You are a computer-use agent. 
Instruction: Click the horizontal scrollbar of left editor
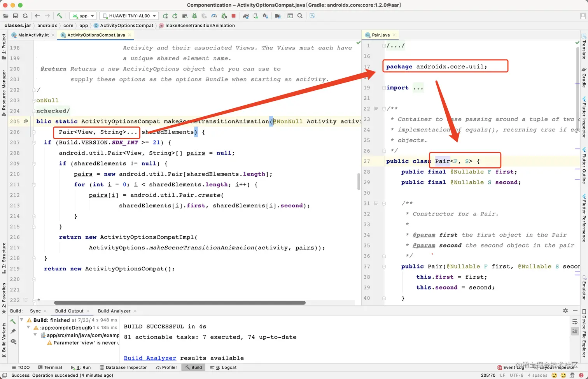pyautogui.click(x=180, y=302)
